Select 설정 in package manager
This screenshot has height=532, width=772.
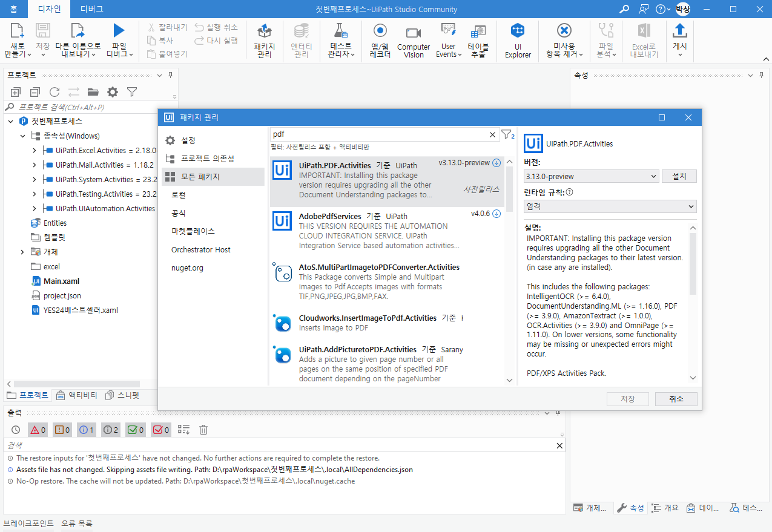214,140
